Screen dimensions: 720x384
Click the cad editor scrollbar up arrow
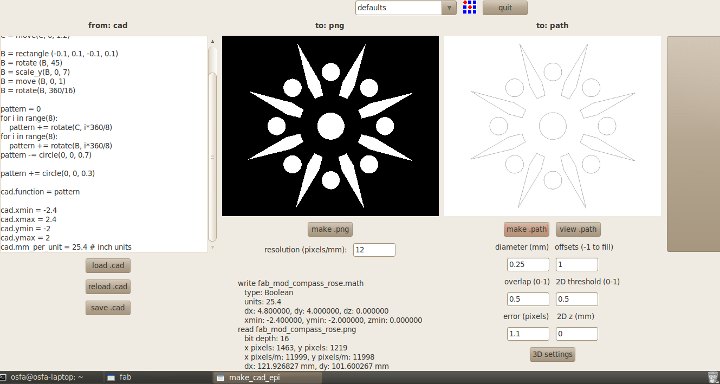tap(213, 41)
